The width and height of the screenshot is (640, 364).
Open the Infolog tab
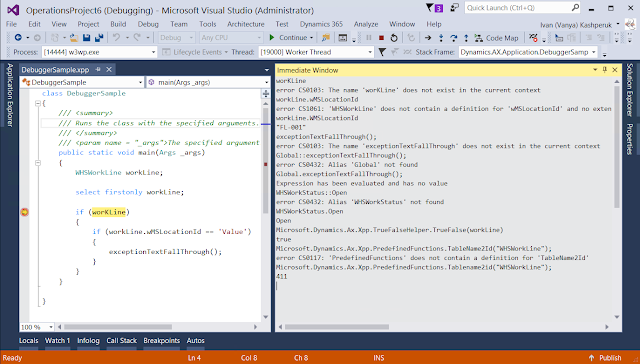[x=88, y=340]
